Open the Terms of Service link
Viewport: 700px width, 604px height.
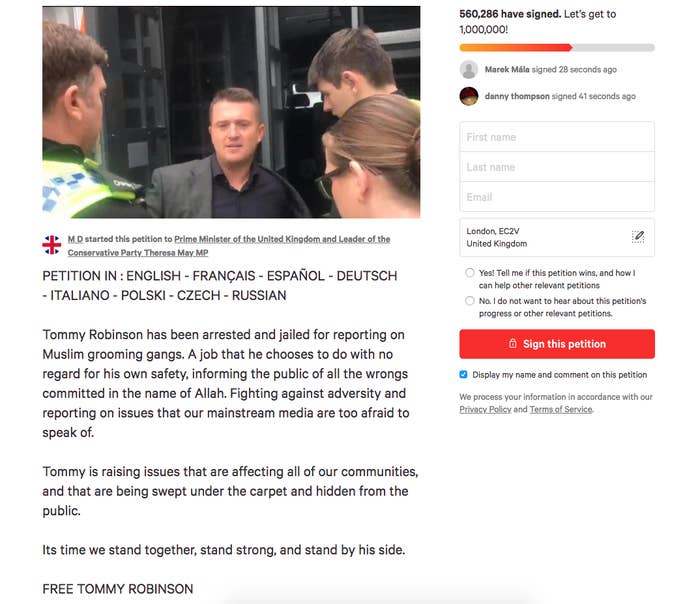pyautogui.click(x=561, y=409)
